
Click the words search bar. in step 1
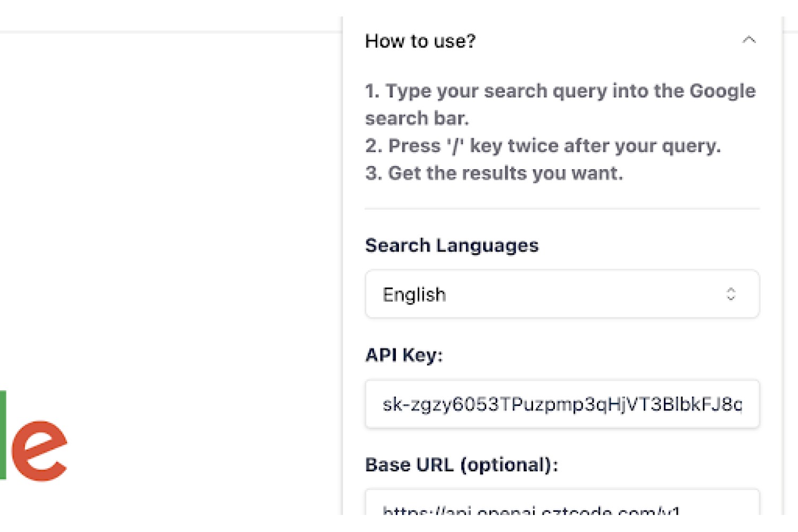[x=417, y=118]
